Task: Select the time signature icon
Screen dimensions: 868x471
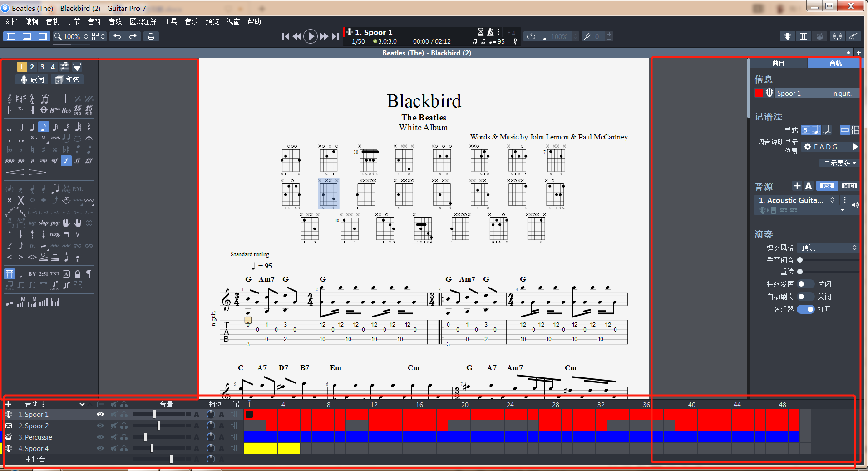Action: (32, 99)
